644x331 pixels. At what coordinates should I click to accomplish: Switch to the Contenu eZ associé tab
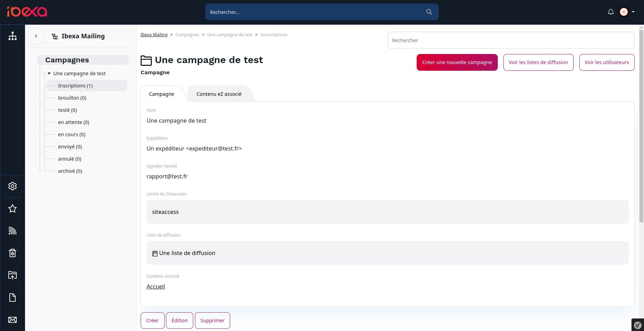coord(219,94)
